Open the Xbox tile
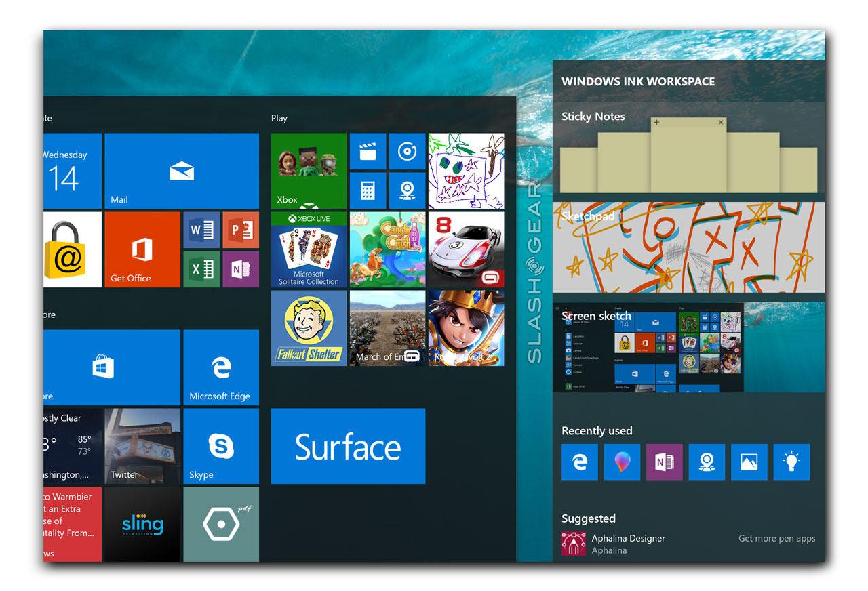 pos(309,171)
